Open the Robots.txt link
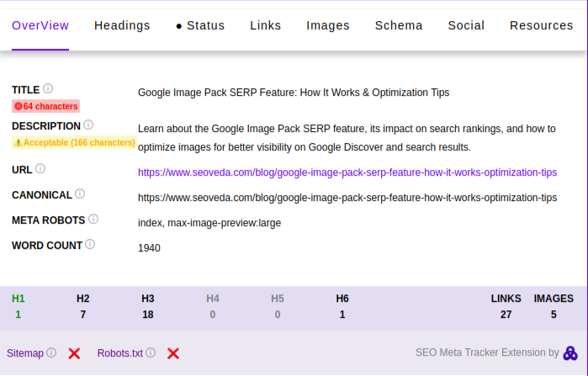The image size is (588, 376). 120,353
